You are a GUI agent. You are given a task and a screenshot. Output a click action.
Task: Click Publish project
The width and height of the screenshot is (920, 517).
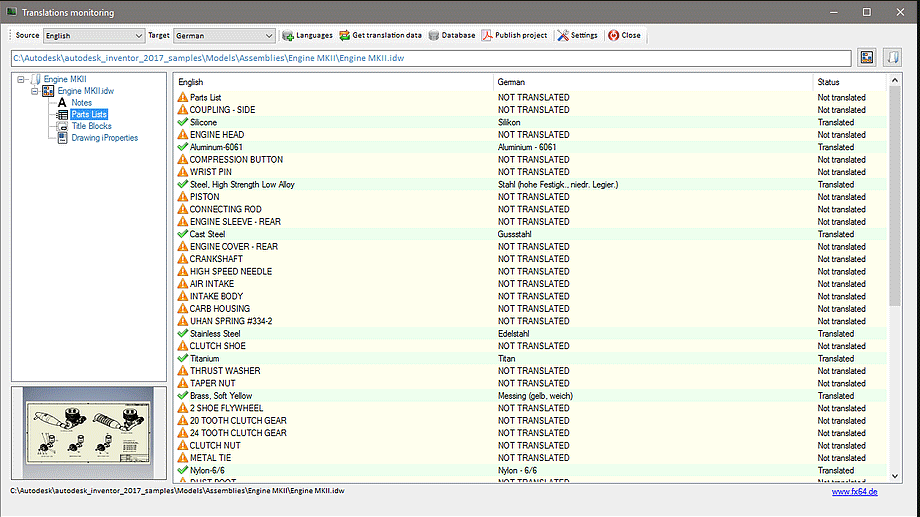(514, 35)
